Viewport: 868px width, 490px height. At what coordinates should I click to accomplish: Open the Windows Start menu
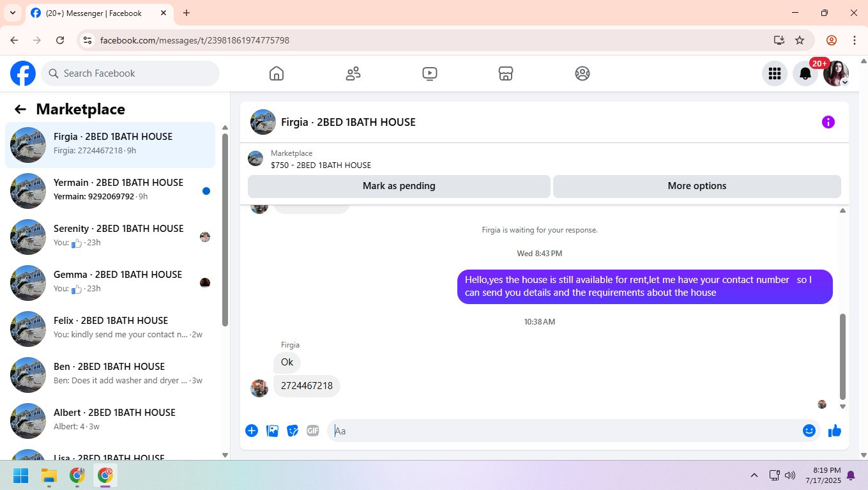pyautogui.click(x=21, y=475)
